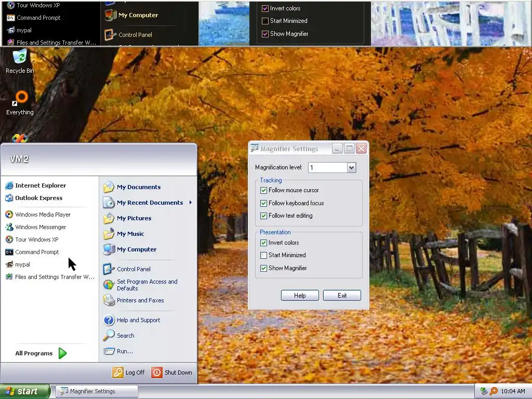The height and width of the screenshot is (399, 532).
Task: Click the Help button in Magnifier Settings
Action: click(300, 296)
